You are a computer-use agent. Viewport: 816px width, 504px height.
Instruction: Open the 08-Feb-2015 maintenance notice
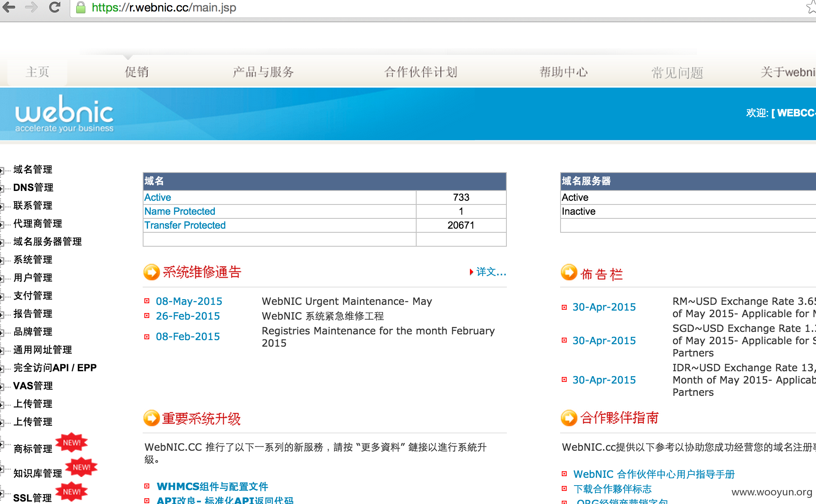[x=188, y=336]
